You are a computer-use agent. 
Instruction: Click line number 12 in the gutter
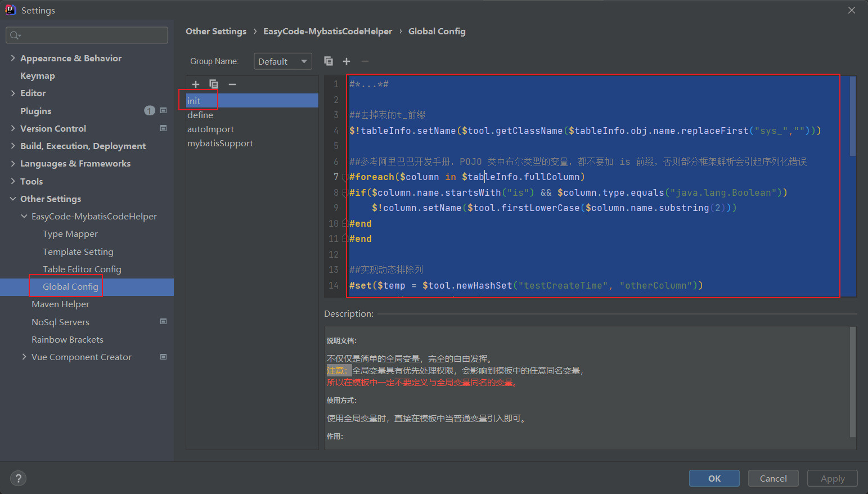pyautogui.click(x=334, y=254)
